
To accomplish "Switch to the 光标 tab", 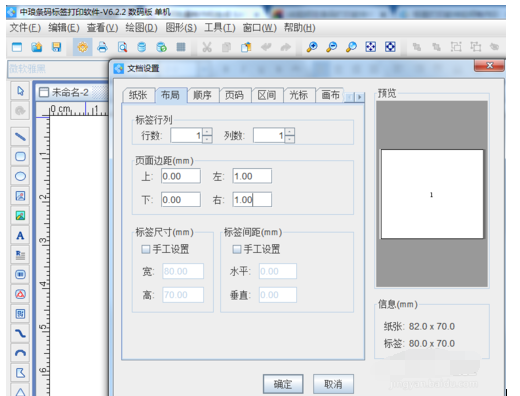I will 299,95.
